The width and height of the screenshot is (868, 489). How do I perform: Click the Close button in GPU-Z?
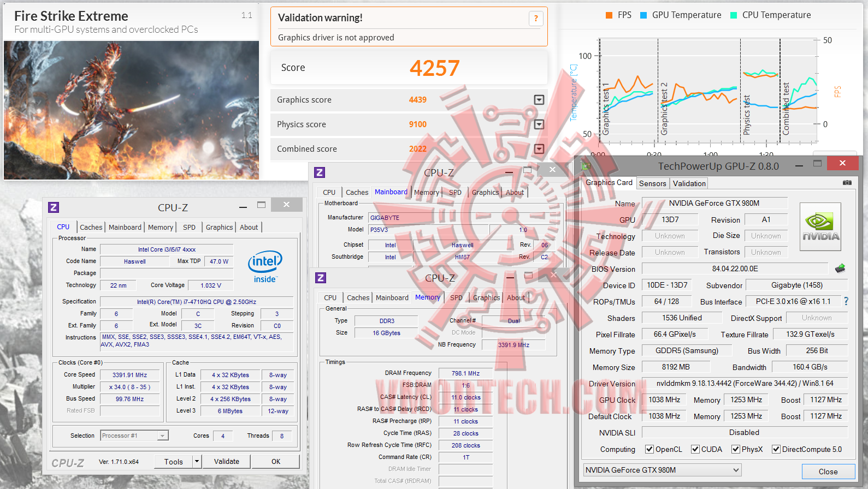828,472
